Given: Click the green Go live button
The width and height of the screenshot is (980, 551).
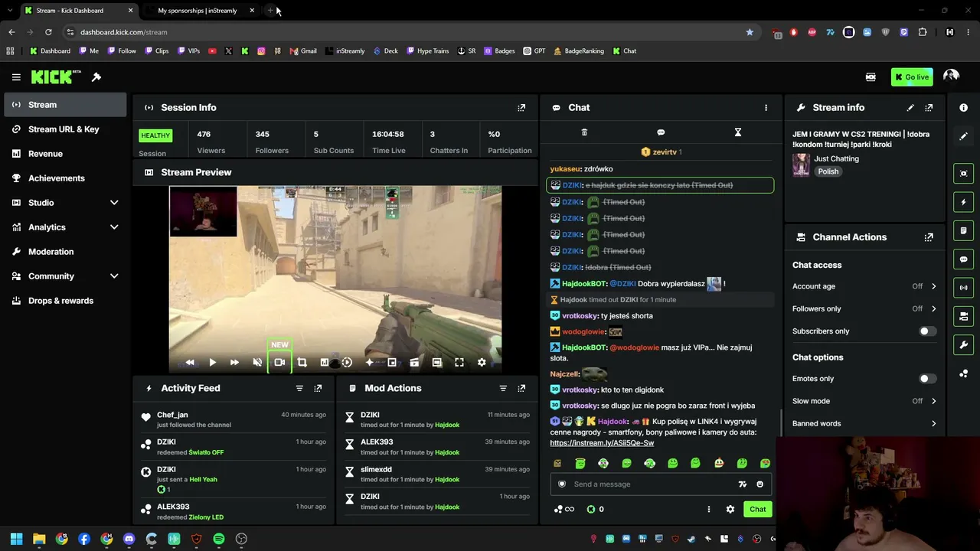Looking at the screenshot, I should [x=911, y=77].
